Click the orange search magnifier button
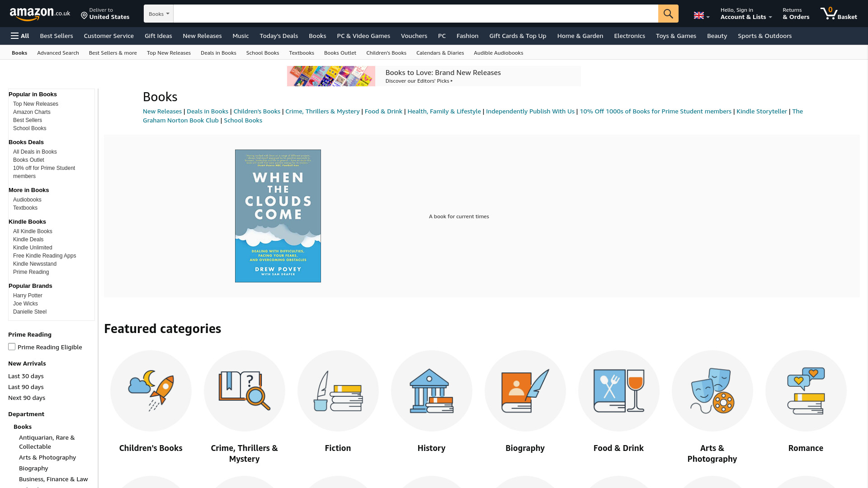 [x=668, y=14]
